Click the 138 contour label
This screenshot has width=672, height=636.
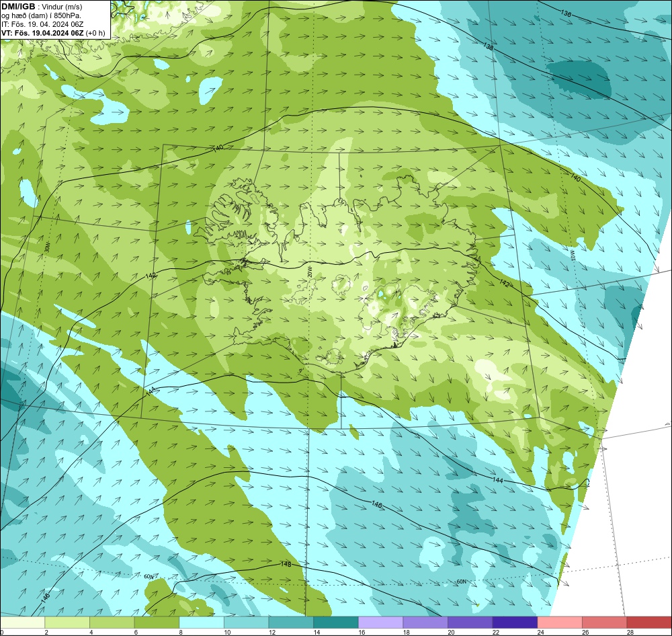(488, 46)
